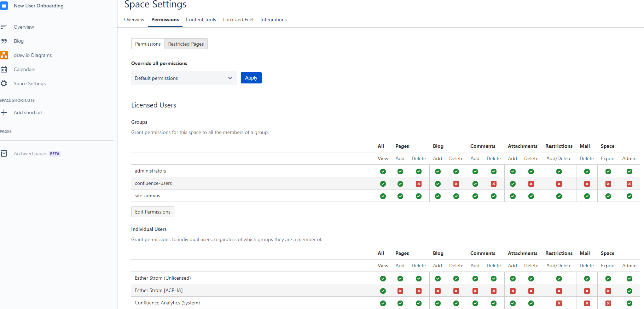
Task: Click the Blog quotation mark icon
Action: coord(4,41)
